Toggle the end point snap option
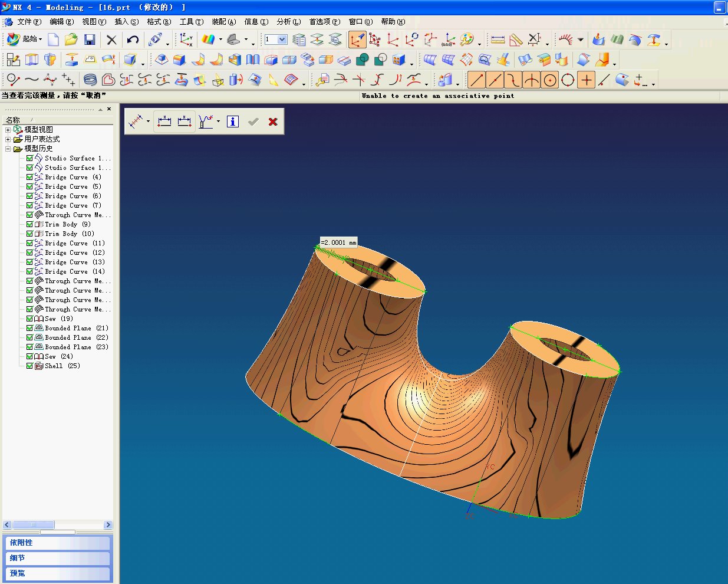The image size is (728, 584). tap(477, 80)
